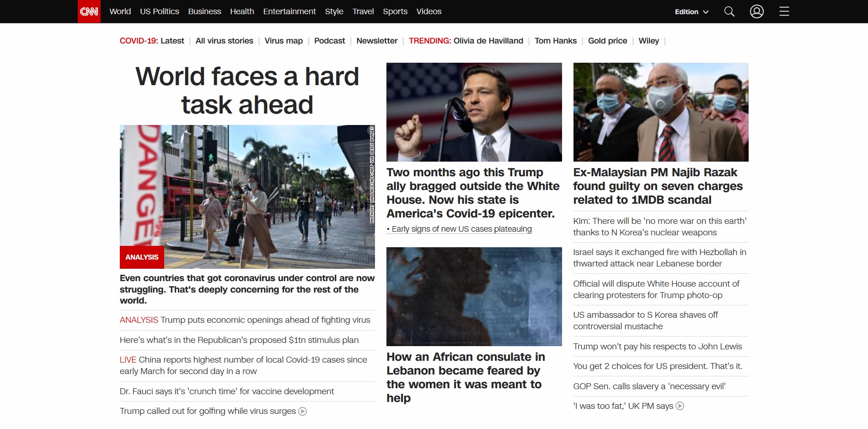Open the blue silhouette consulate story image
868x429 pixels.
474,297
